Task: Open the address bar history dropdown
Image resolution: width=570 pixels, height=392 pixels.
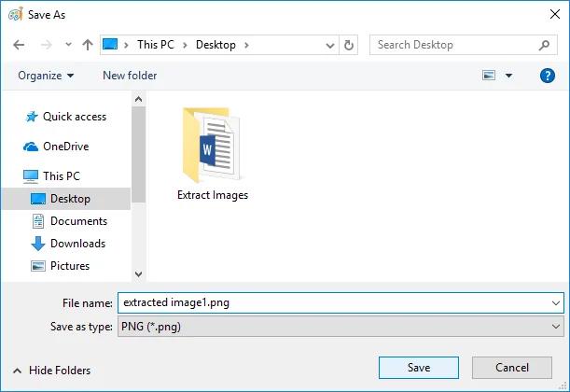Action: coord(330,46)
